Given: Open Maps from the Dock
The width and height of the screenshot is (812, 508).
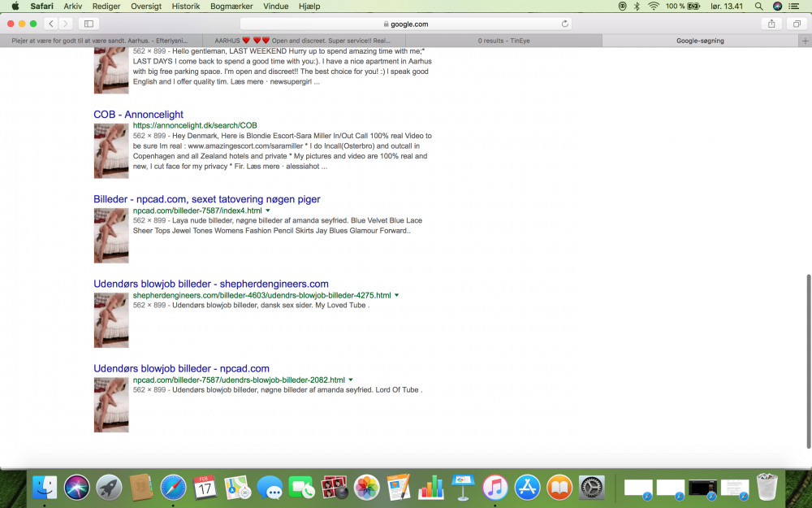Looking at the screenshot, I should coord(237,487).
